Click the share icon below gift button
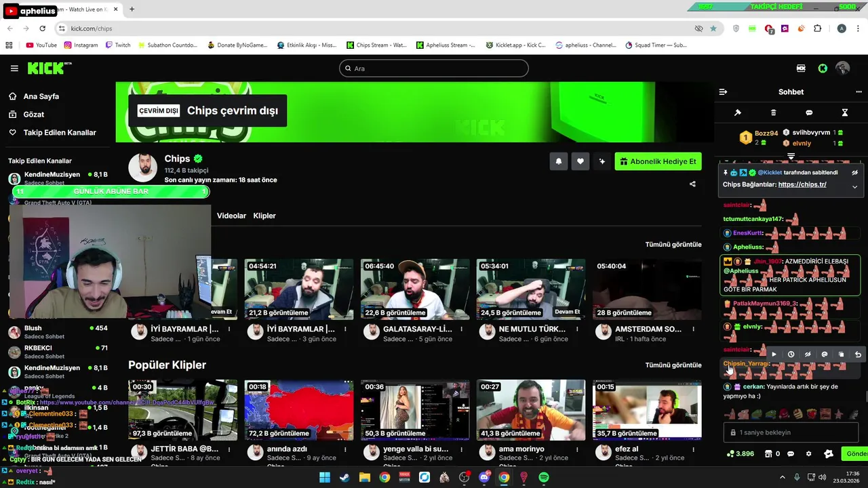 point(692,184)
